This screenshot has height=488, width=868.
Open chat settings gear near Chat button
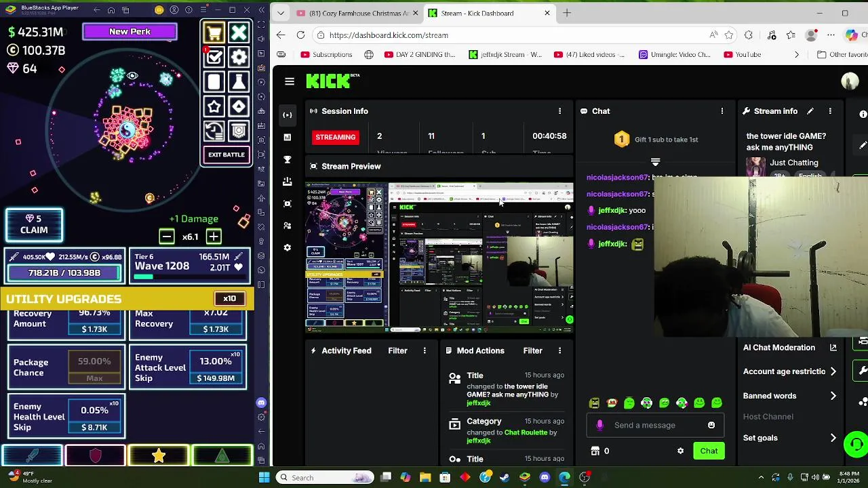coord(680,451)
